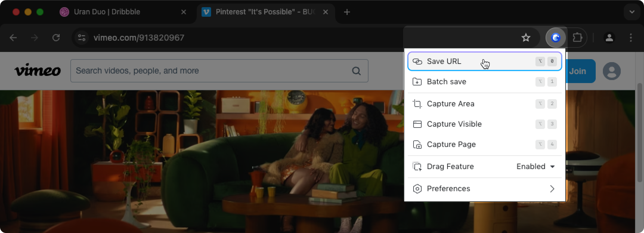This screenshot has height=233, width=644.
Task: Go forward with the forward arrow
Action: click(x=35, y=38)
